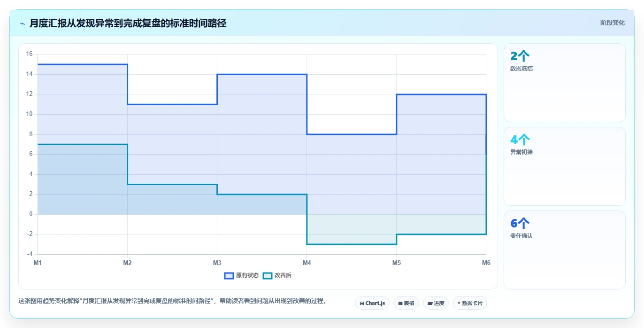Click the Chart.js tag's small icon
The image size is (644, 328).
click(x=362, y=304)
